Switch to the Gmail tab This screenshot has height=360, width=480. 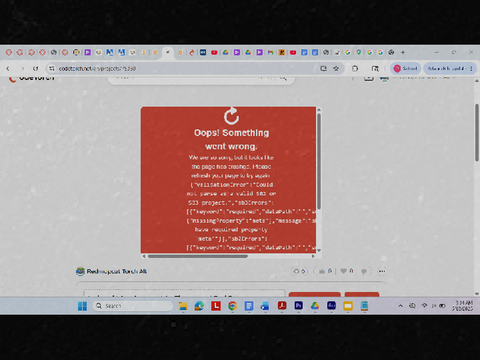point(270,52)
